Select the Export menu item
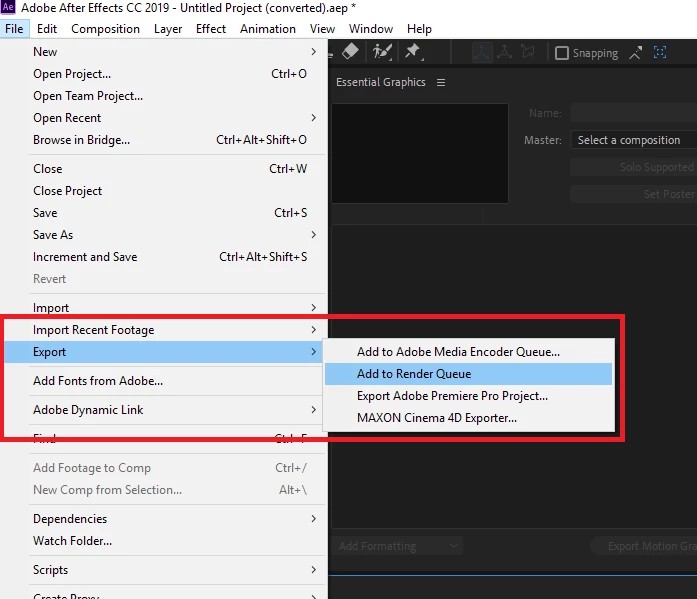 point(163,352)
